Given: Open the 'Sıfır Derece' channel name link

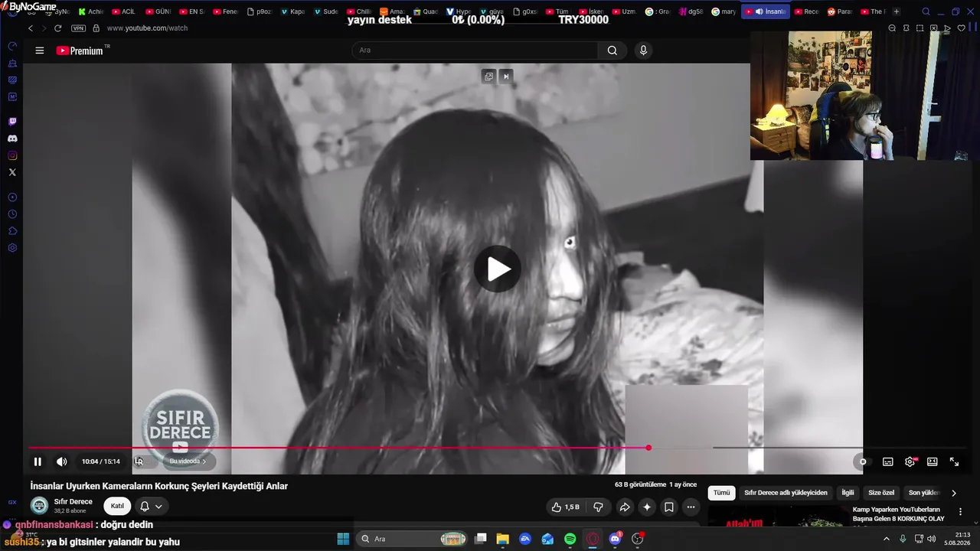Looking at the screenshot, I should coord(73,502).
